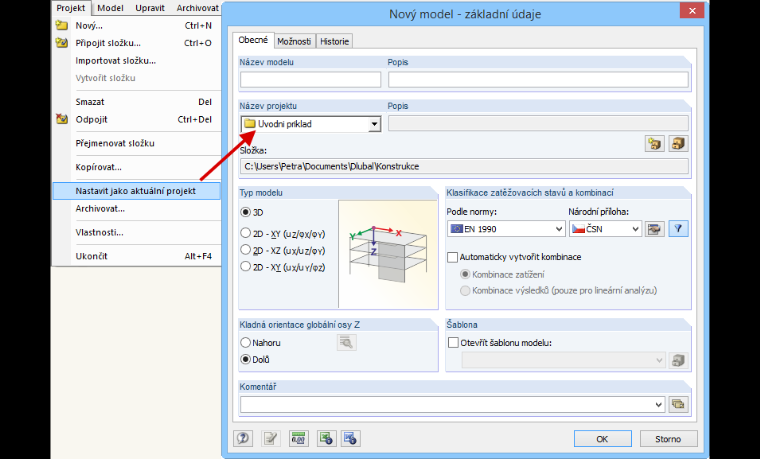Choose Kopírovat... menu item
The height and width of the screenshot is (459, 760).
[x=136, y=167]
